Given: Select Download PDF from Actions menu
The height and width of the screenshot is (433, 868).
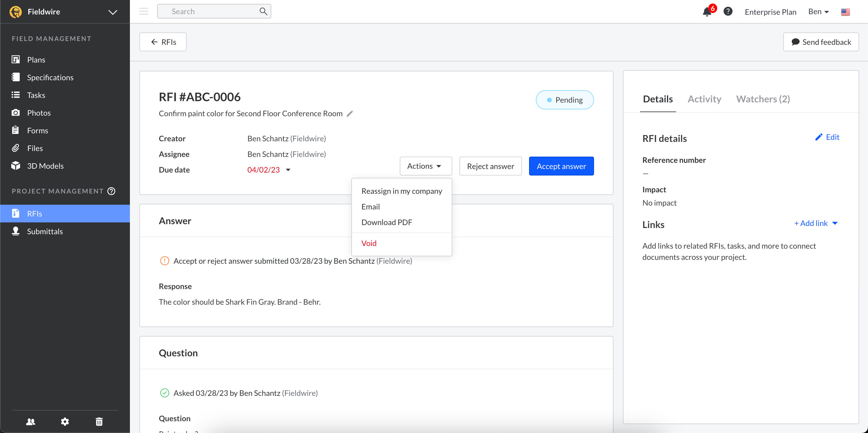Looking at the screenshot, I should pos(386,222).
